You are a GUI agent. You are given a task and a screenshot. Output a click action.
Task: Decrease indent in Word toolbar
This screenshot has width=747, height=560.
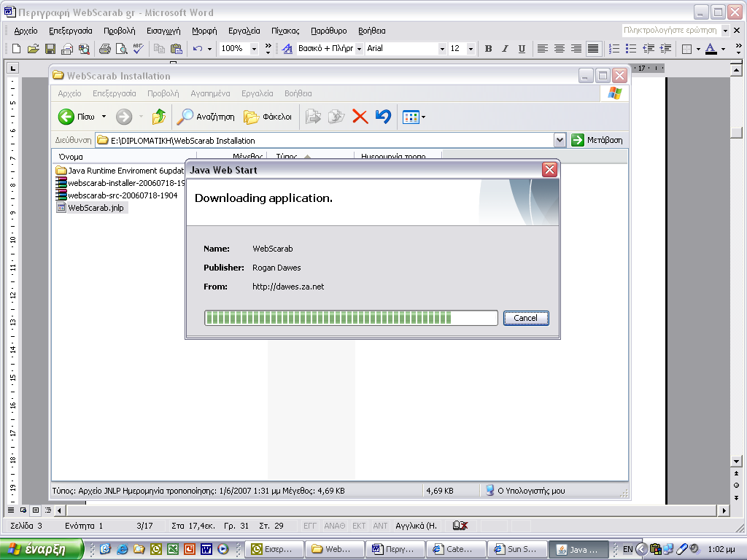pyautogui.click(x=649, y=49)
